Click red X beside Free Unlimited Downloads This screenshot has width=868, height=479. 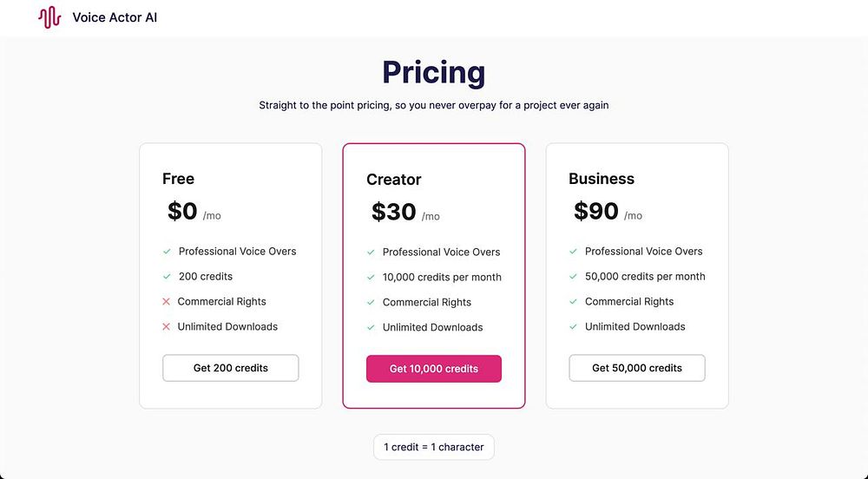(x=167, y=327)
